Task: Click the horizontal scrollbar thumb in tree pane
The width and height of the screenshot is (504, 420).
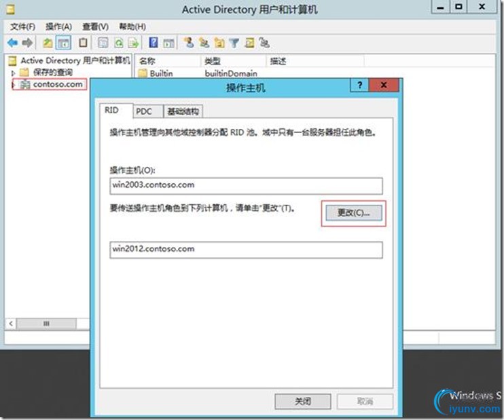Action: 47,324
